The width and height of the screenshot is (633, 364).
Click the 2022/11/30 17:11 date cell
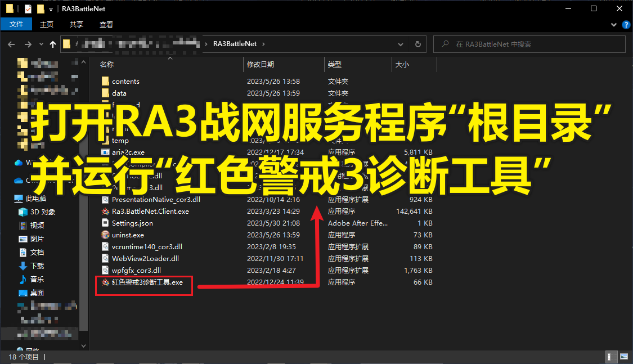tap(275, 258)
